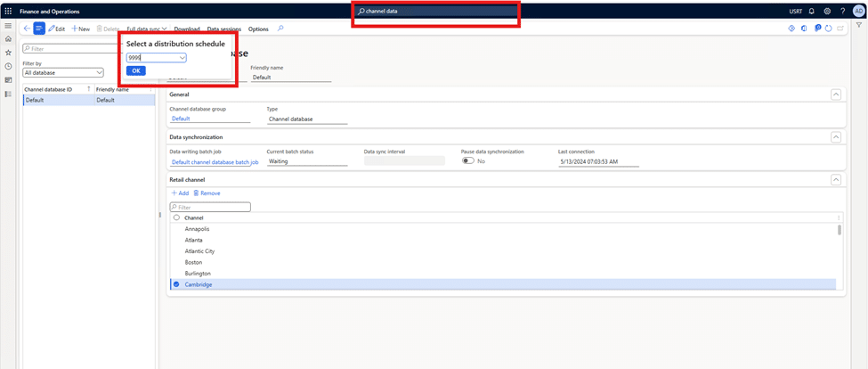
Task: Click the help question mark icon
Action: (x=842, y=12)
